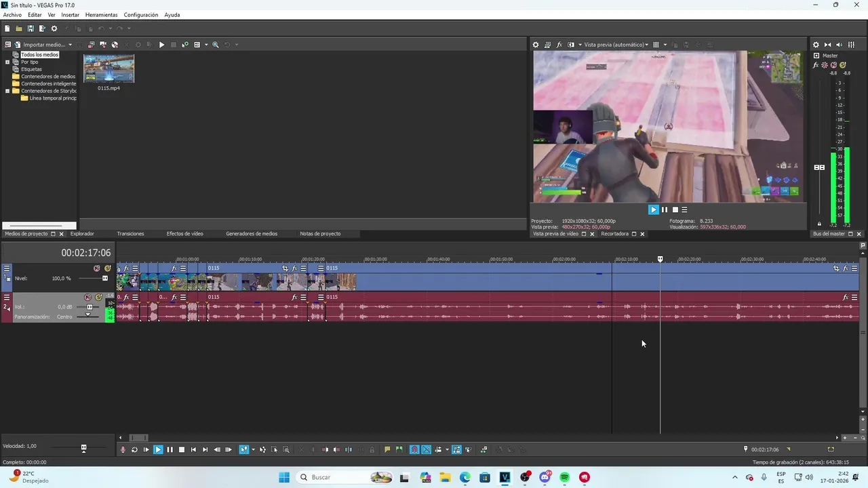
Task: Switch to the Generadores de medios tab
Action: click(252, 234)
